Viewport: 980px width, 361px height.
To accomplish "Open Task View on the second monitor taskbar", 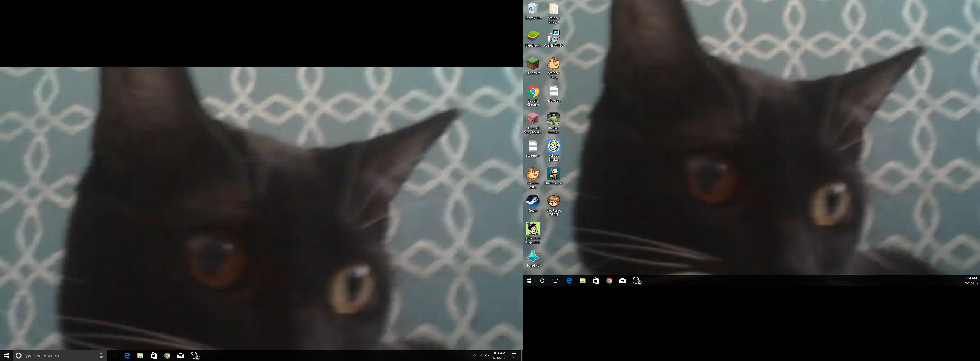I will click(x=555, y=281).
